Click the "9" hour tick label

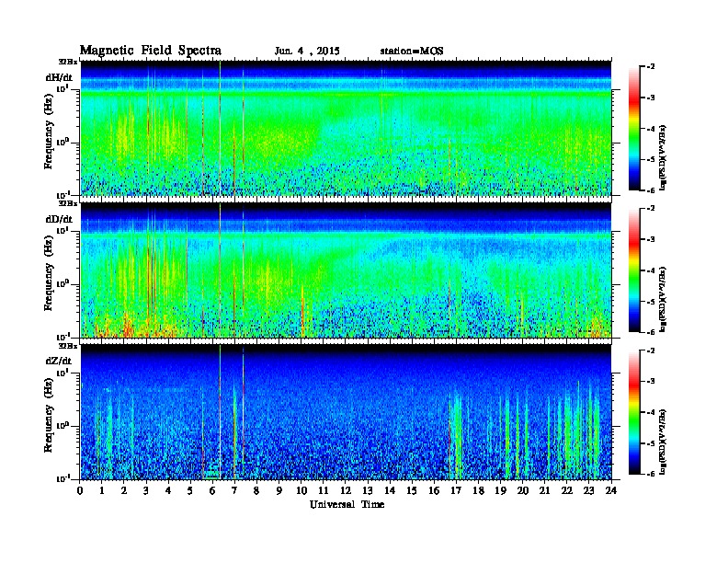click(279, 490)
